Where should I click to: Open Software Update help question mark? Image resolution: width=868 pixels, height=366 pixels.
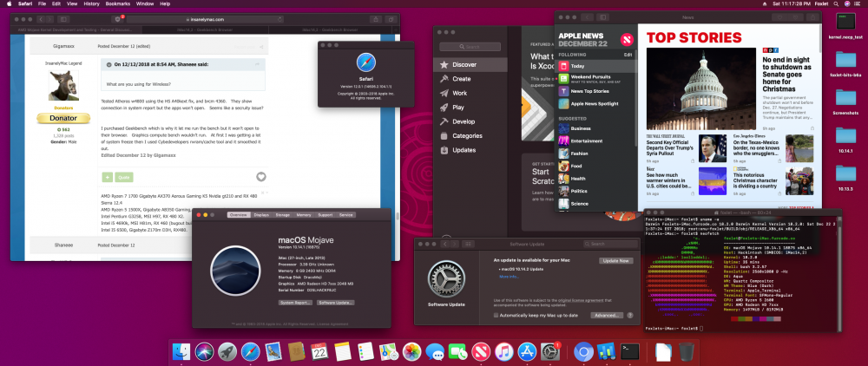(630, 315)
